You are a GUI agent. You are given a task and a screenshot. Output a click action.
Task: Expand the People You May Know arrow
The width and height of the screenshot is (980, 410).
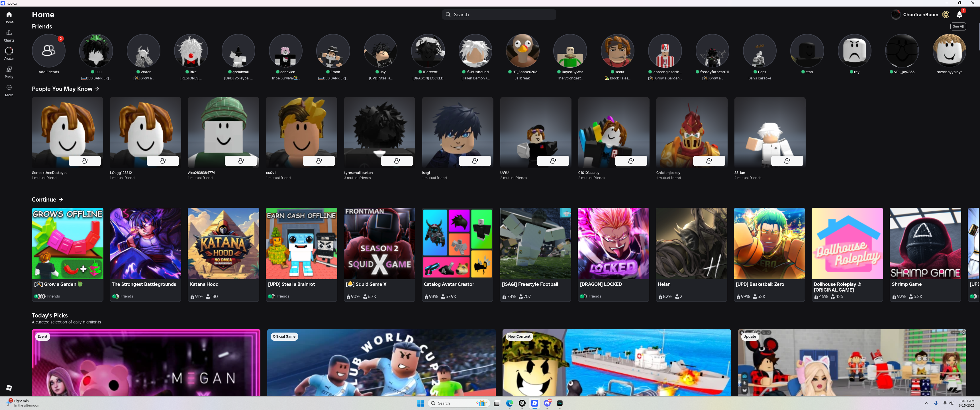pos(97,89)
